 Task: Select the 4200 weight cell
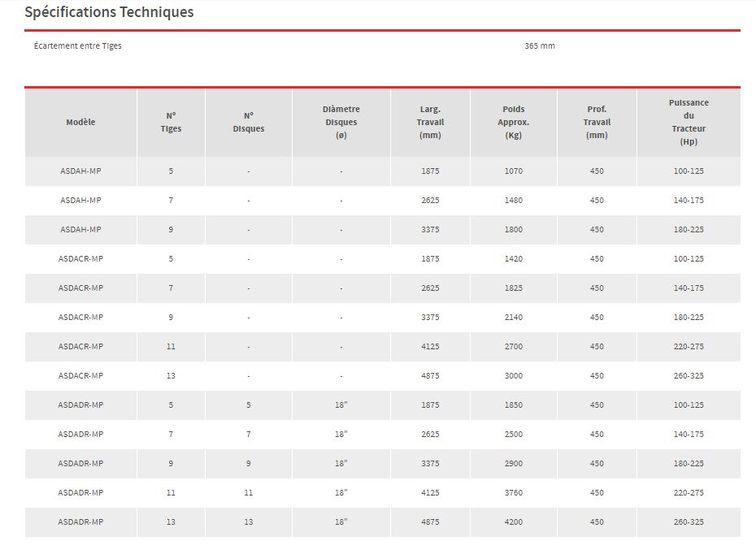pyautogui.click(x=514, y=522)
